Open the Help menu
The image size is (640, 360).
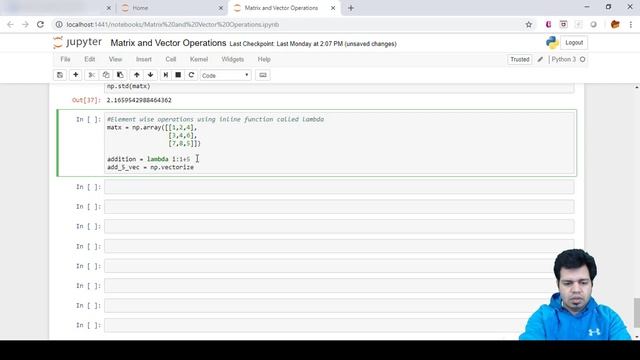[x=264, y=60]
